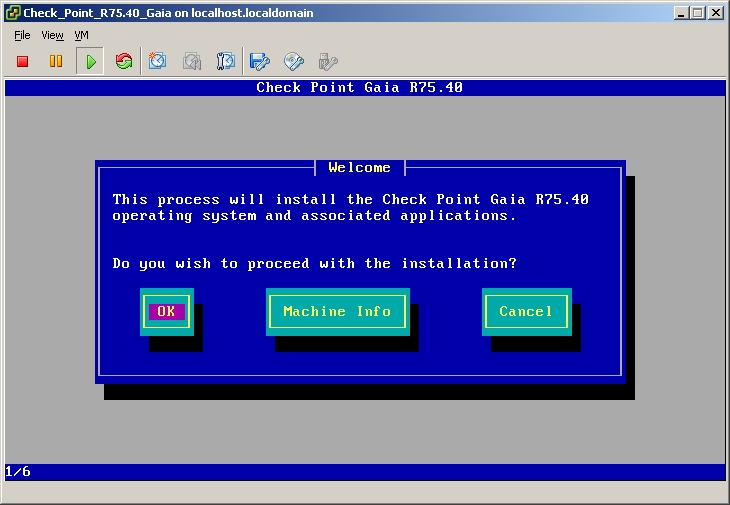Select OK to proceed with installation
Image resolution: width=730 pixels, height=505 pixels.
[x=167, y=311]
